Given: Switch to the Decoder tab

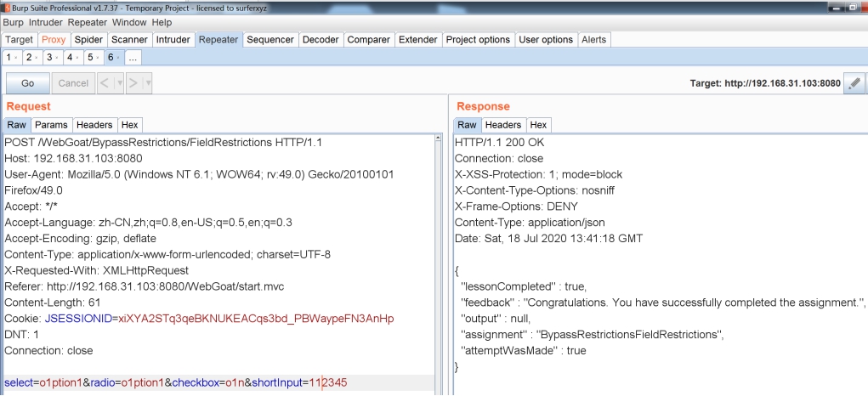Looking at the screenshot, I should point(321,40).
